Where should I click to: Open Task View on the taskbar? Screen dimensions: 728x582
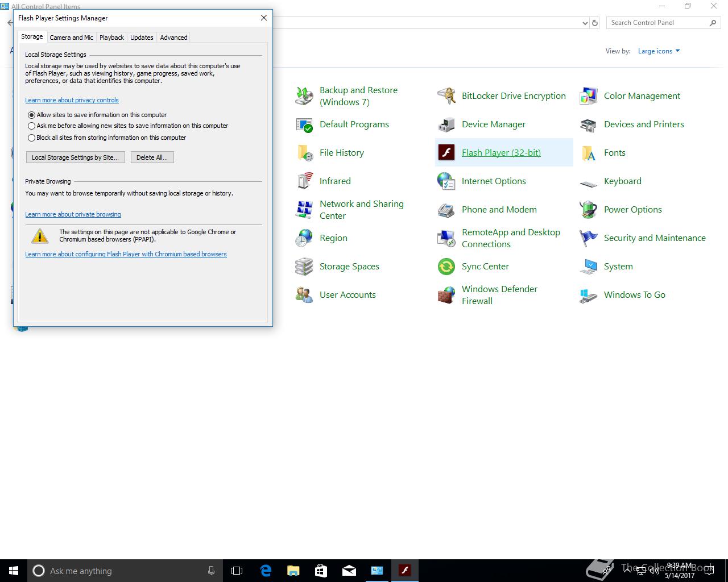pos(237,571)
